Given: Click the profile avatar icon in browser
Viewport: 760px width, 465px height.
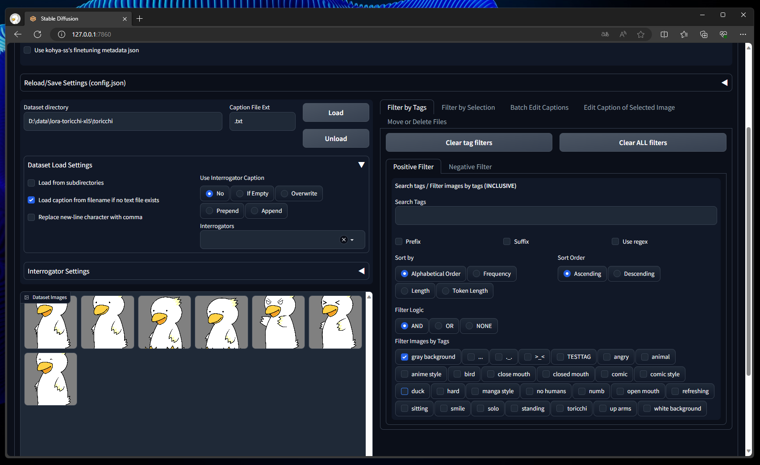Looking at the screenshot, I should [x=15, y=18].
